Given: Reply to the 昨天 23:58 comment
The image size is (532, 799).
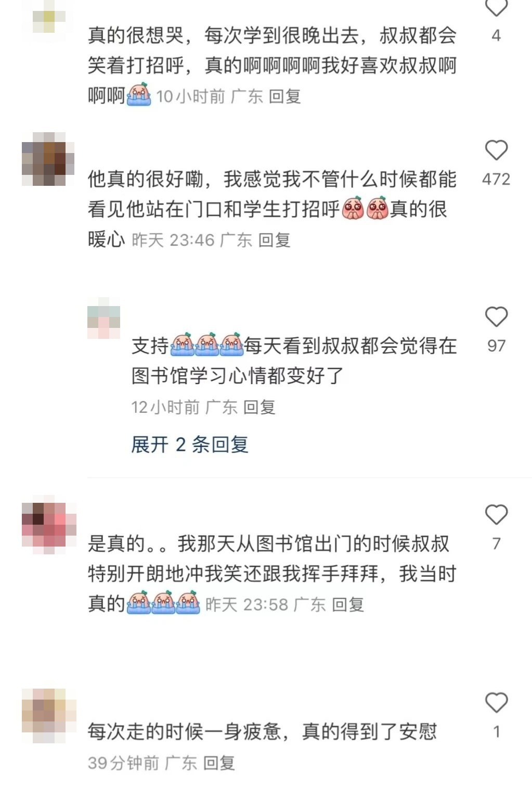Looking at the screenshot, I should click(x=348, y=604).
